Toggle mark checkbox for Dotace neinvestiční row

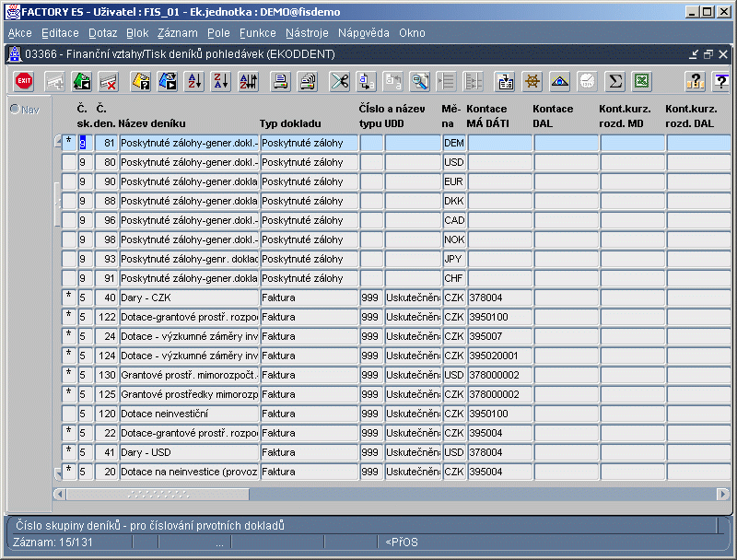pos(69,414)
